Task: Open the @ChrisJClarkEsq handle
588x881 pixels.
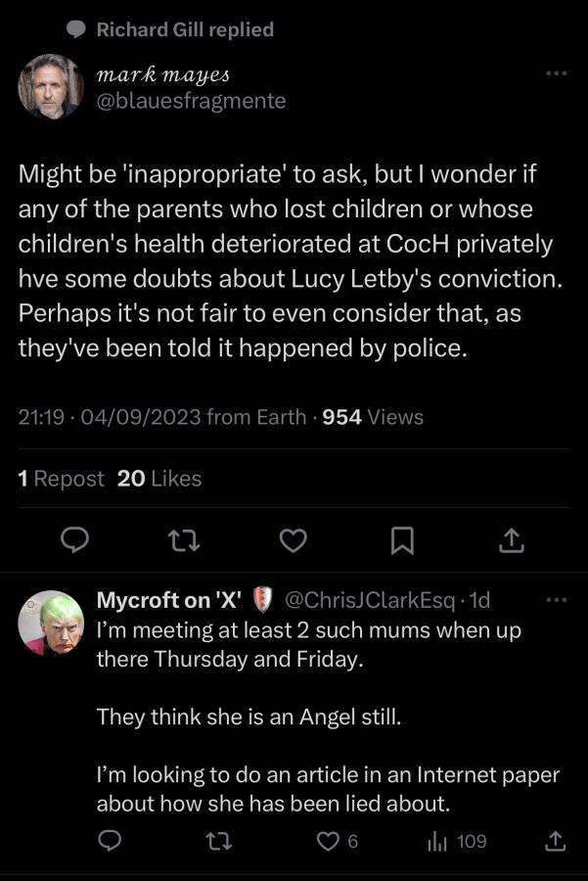Action: (x=370, y=600)
